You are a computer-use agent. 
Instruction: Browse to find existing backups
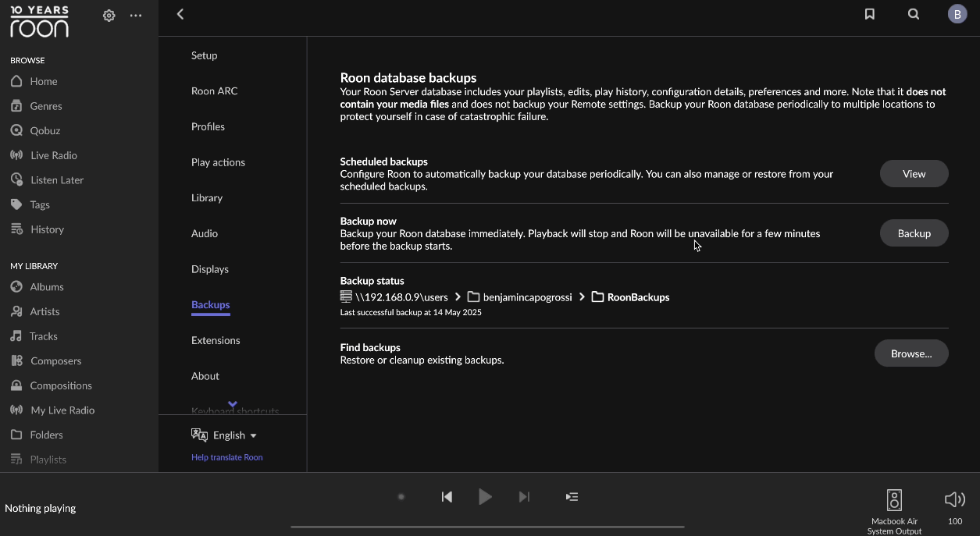point(911,353)
